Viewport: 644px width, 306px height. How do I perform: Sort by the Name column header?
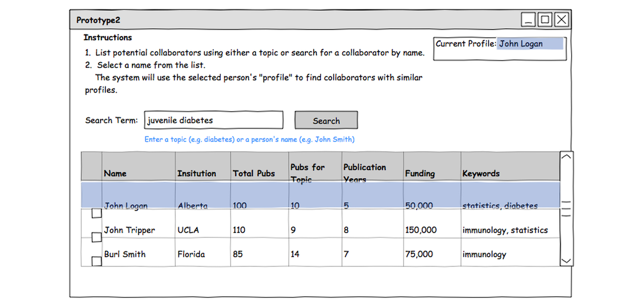point(115,173)
